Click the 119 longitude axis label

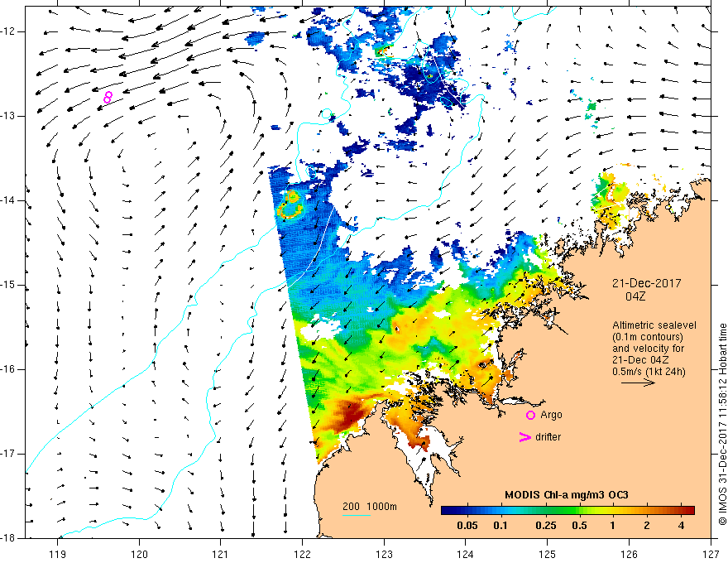(x=58, y=554)
